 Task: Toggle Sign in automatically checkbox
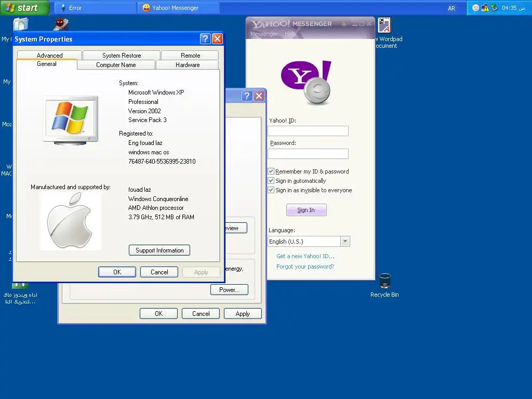(271, 180)
